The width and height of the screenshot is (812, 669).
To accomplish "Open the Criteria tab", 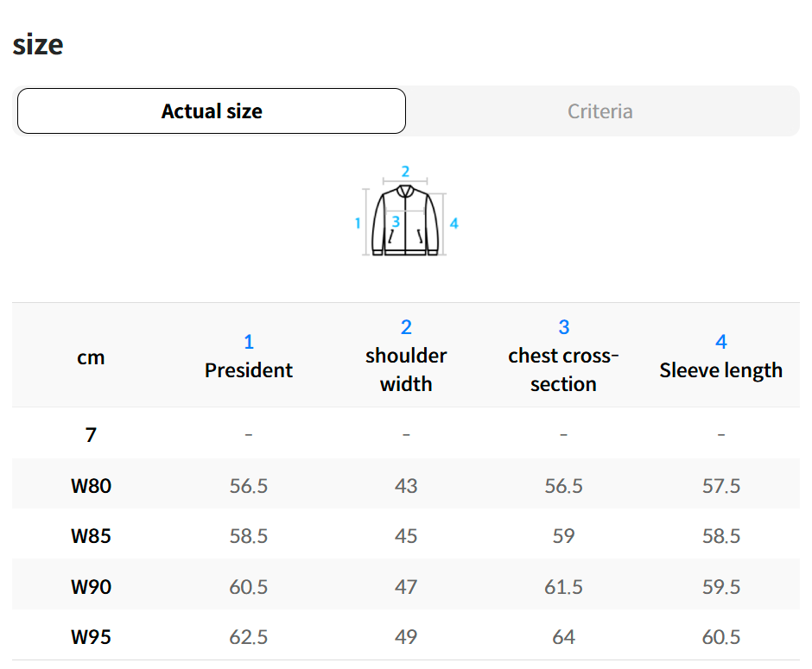I will [599, 111].
